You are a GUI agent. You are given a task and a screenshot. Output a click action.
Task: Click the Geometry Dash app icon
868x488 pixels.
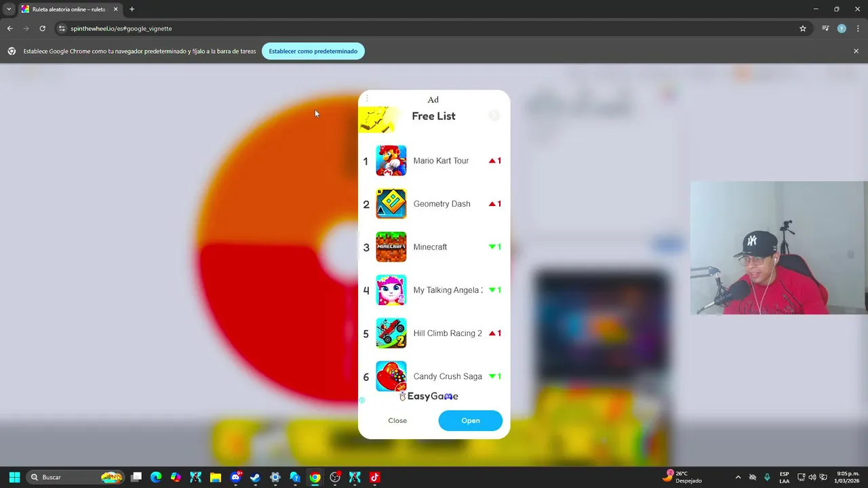coord(391,203)
